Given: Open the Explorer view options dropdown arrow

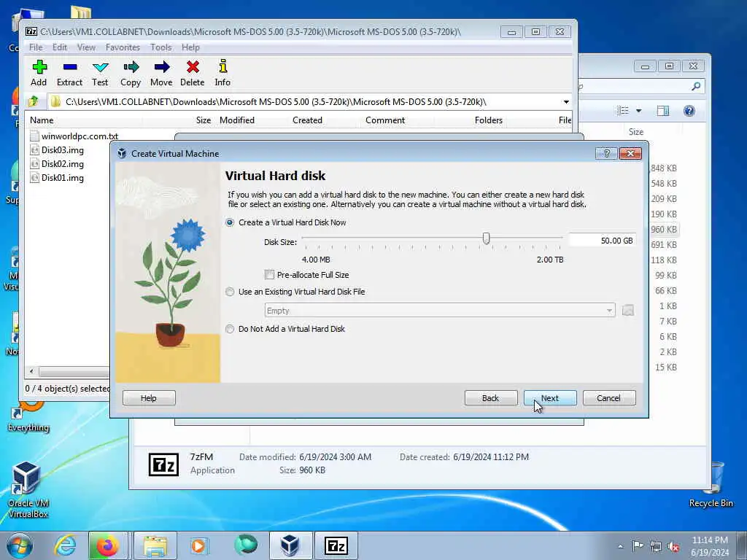Looking at the screenshot, I should pyautogui.click(x=639, y=111).
